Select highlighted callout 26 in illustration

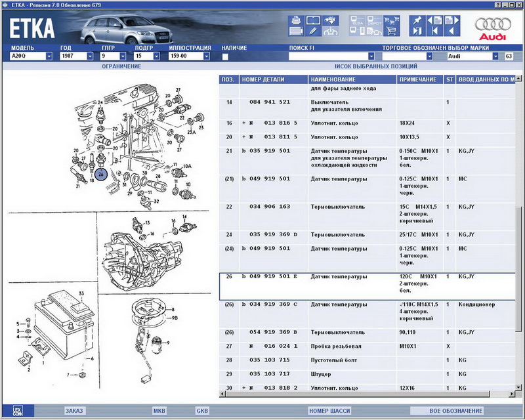pyautogui.click(x=101, y=174)
